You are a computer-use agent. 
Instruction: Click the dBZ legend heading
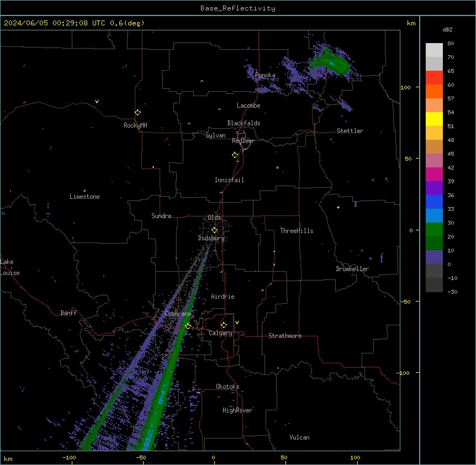click(x=447, y=29)
